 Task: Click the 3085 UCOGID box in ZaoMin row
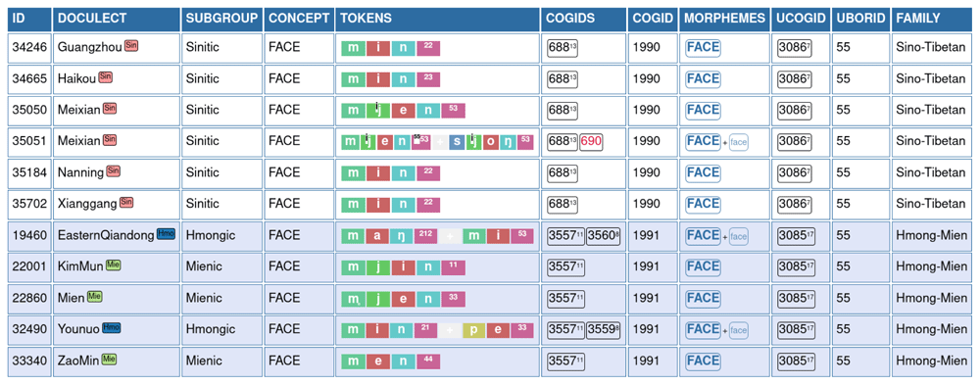796,361
